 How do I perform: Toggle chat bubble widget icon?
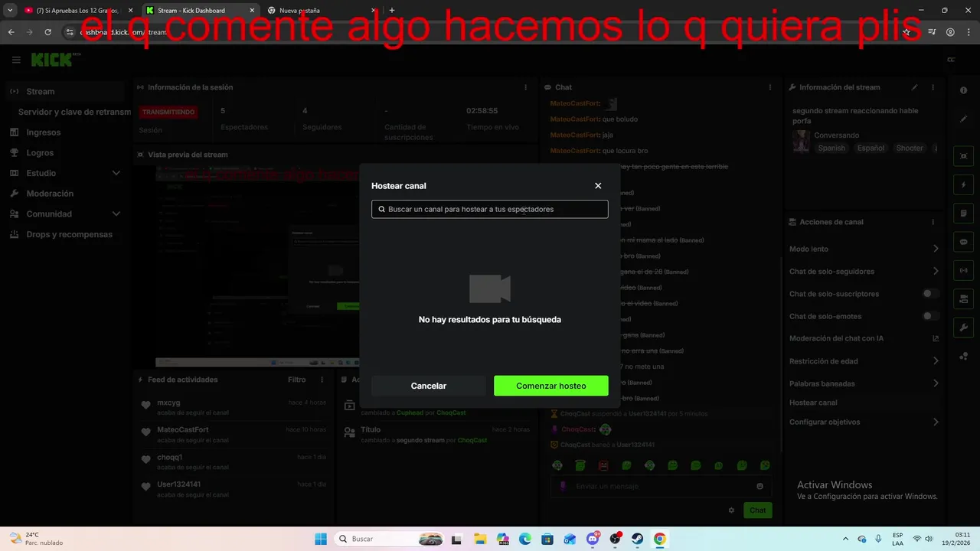(963, 242)
